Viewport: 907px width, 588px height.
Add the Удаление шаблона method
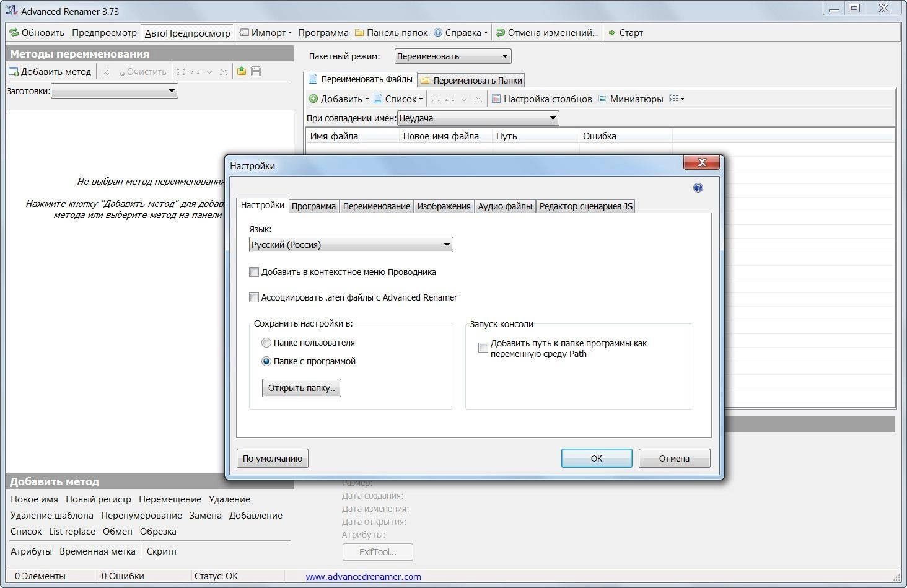pos(52,516)
